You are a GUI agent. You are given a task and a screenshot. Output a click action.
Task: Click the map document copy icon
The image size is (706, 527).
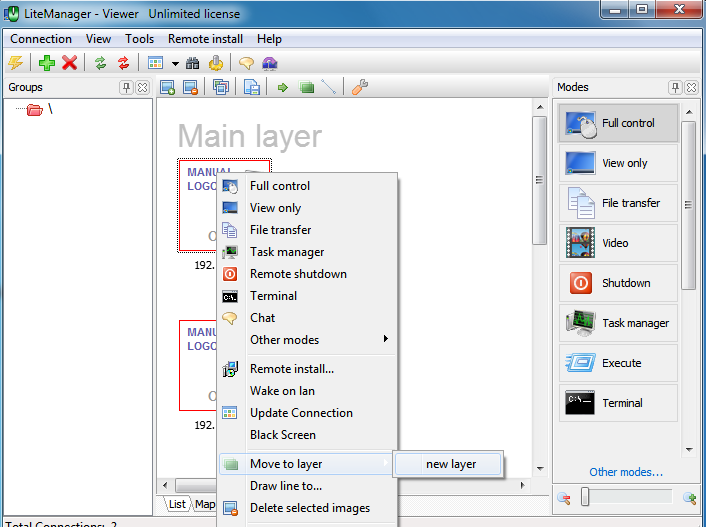point(251,87)
